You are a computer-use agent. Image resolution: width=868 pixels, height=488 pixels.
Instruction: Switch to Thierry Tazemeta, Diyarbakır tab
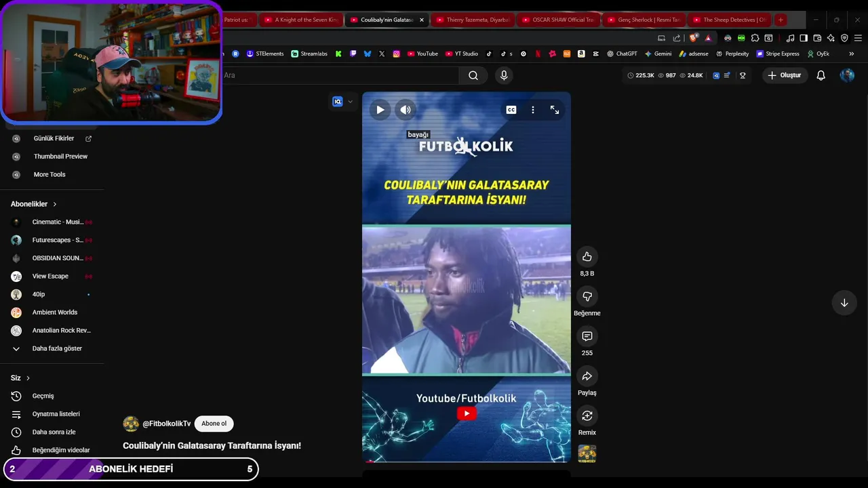[471, 20]
